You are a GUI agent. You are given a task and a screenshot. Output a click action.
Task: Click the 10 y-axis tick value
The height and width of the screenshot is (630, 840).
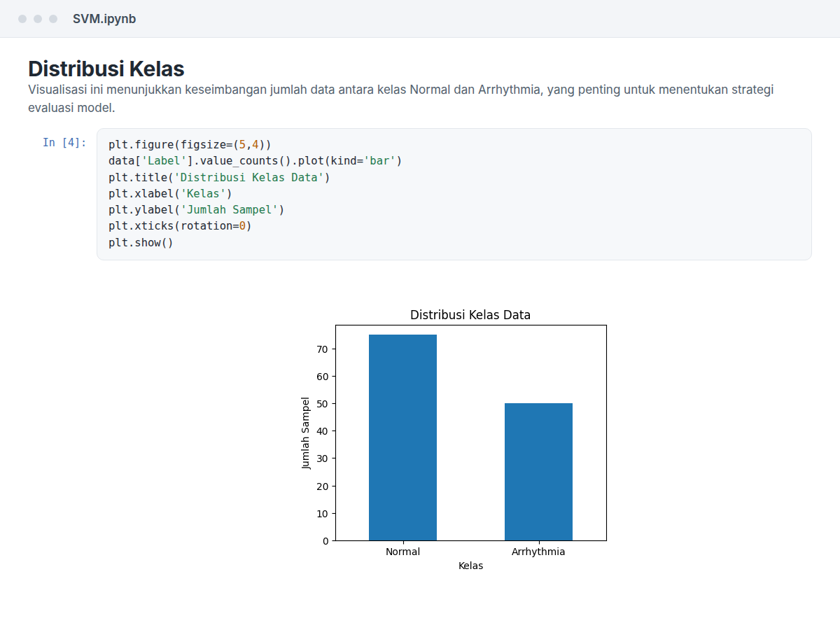click(322, 513)
